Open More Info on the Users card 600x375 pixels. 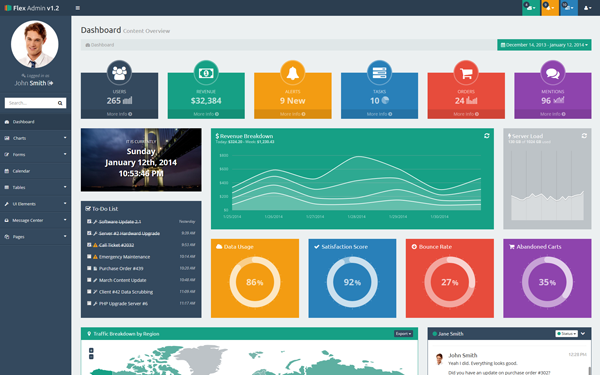[119, 114]
